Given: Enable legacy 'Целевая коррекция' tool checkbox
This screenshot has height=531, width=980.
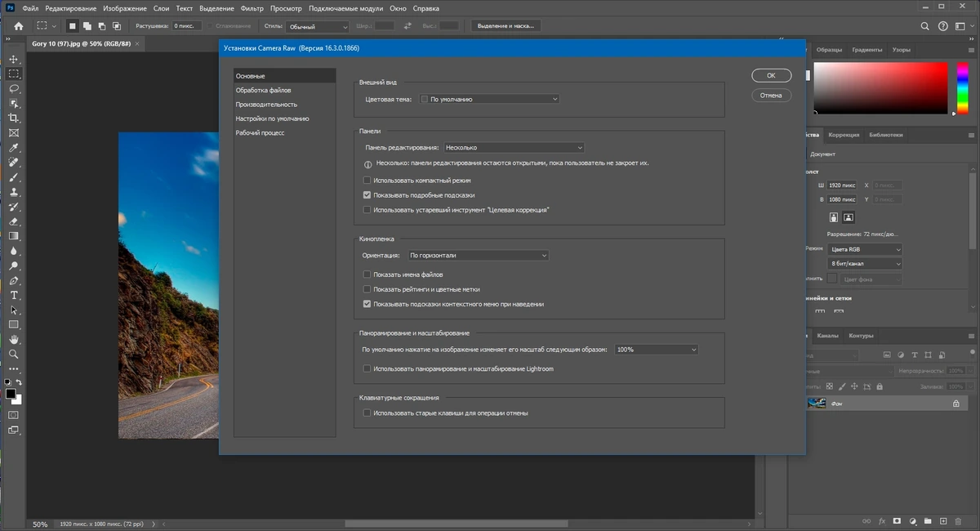Looking at the screenshot, I should click(367, 210).
